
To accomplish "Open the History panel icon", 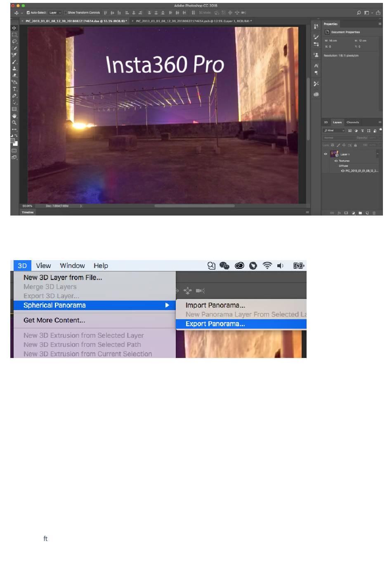I will pos(316,26).
